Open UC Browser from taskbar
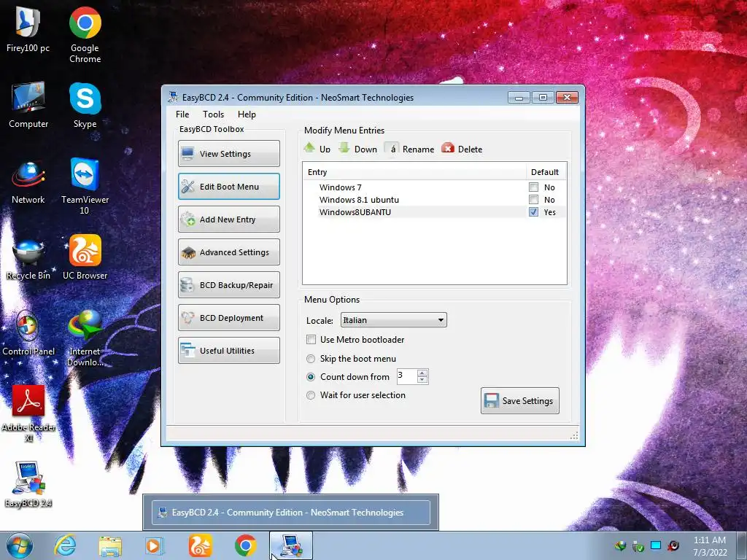This screenshot has height=560, width=747. [200, 545]
